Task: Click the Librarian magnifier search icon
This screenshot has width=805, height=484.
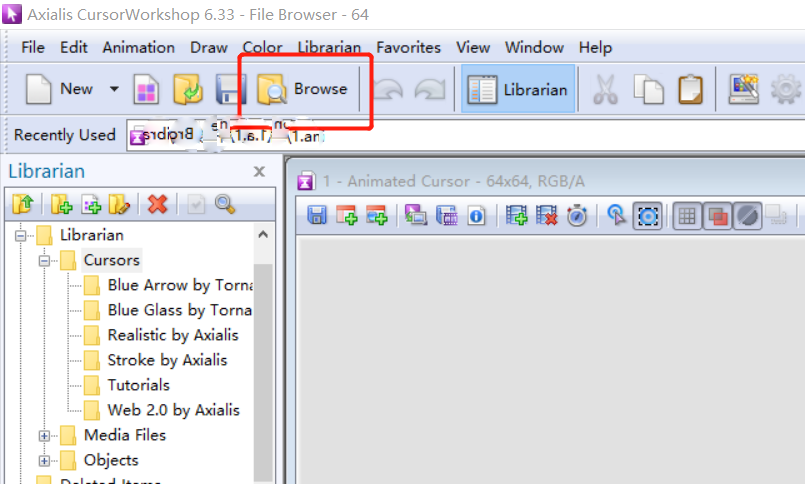Action: 225,204
